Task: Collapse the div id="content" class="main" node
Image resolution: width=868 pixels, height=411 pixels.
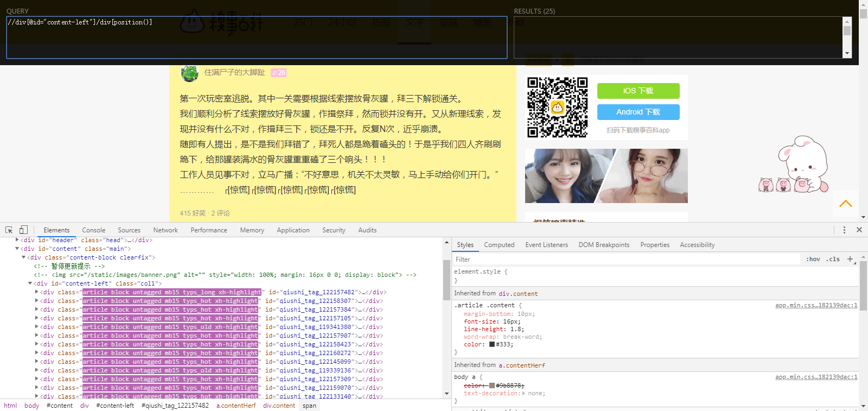Action: point(17,249)
